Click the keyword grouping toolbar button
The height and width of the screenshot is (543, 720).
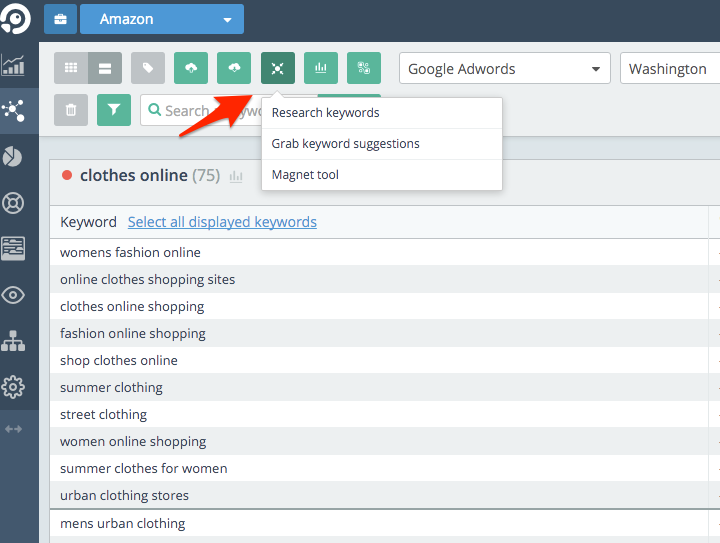(x=364, y=68)
